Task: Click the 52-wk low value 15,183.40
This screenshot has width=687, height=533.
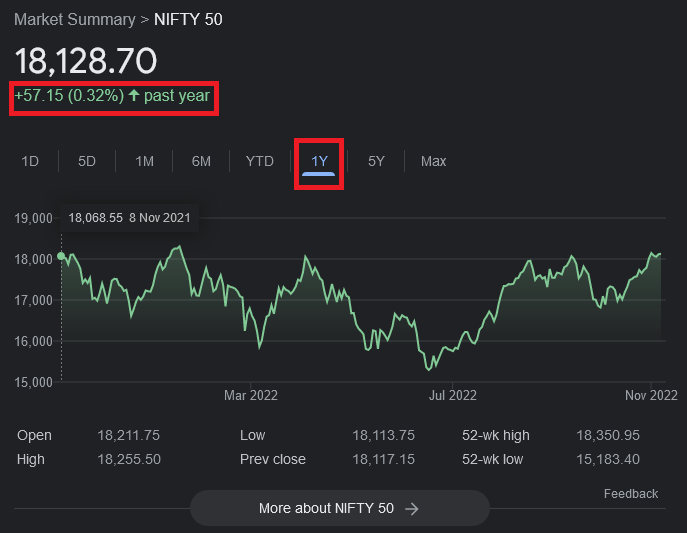Action: click(608, 459)
